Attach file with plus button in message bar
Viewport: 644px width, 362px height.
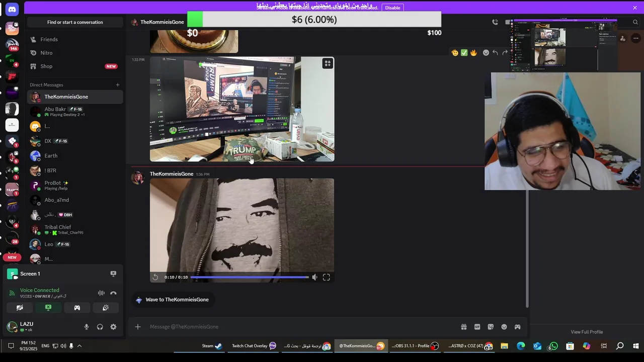coord(138,327)
